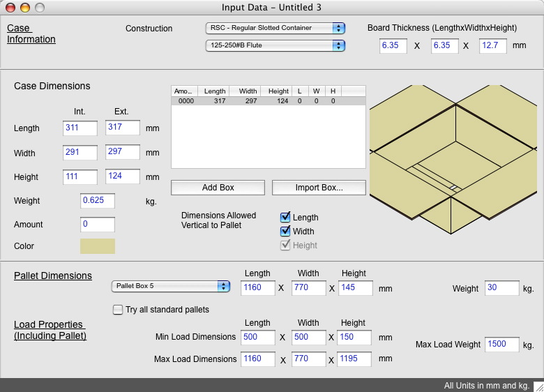Click the external Width field 297

[123, 152]
